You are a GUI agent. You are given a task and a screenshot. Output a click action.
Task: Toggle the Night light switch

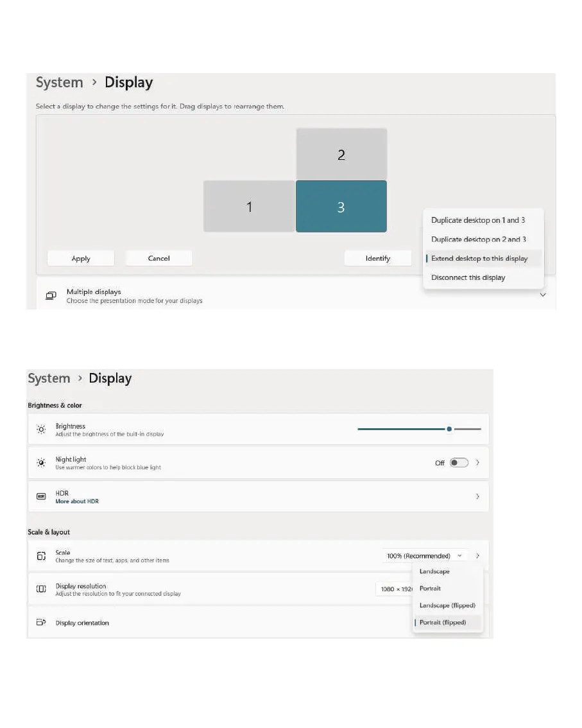coord(459,462)
